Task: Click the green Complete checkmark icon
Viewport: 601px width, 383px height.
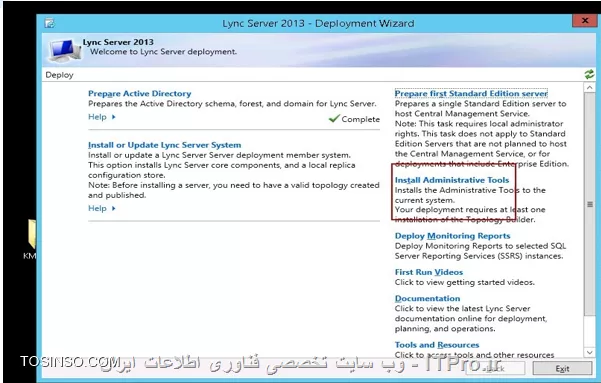Action: [334, 118]
